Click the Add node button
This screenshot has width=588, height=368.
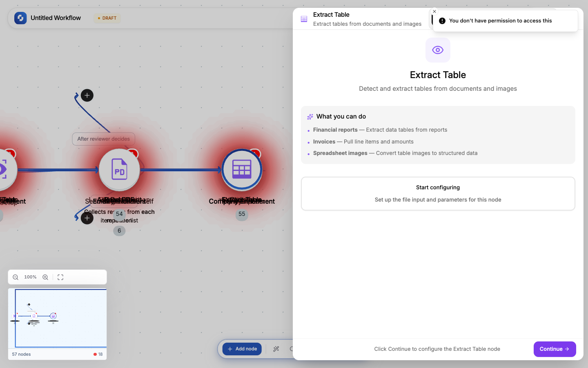click(242, 349)
